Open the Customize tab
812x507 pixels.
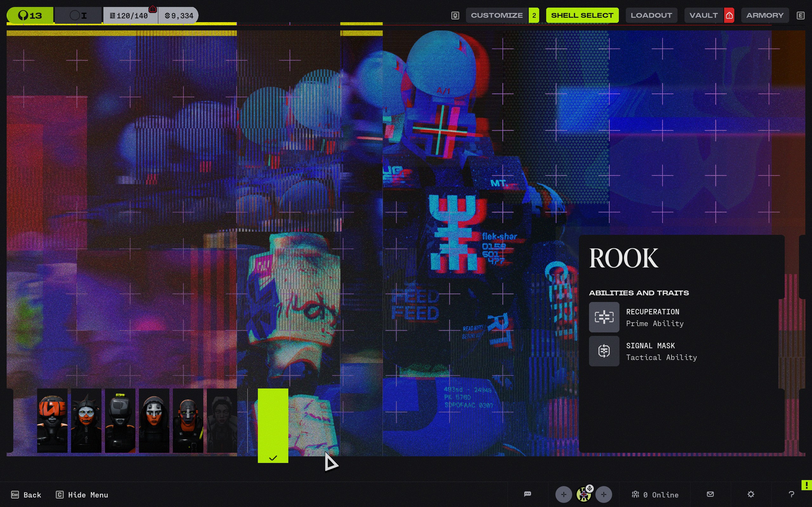point(497,16)
